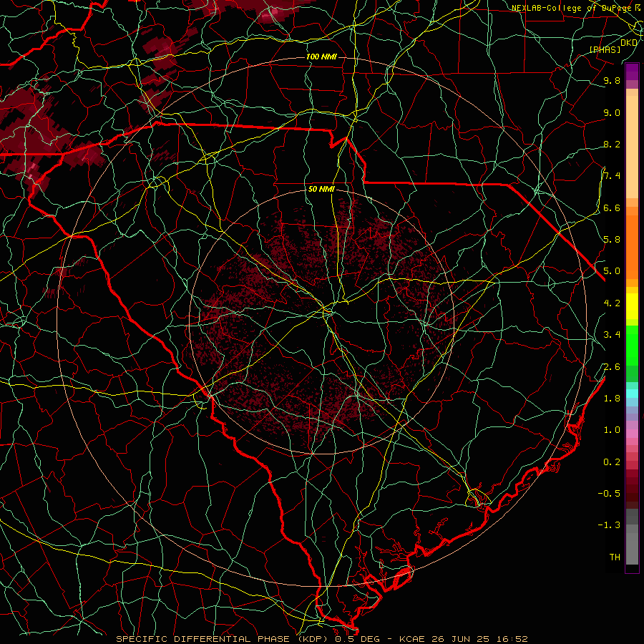The height and width of the screenshot is (644, 644).
Task: Select the 5.8 value on color scale
Action: pyautogui.click(x=612, y=240)
